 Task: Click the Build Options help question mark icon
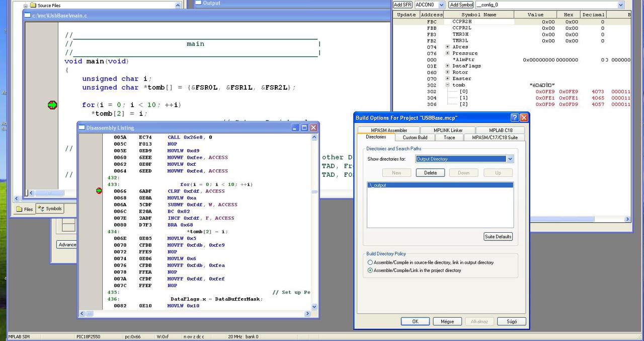(x=514, y=118)
